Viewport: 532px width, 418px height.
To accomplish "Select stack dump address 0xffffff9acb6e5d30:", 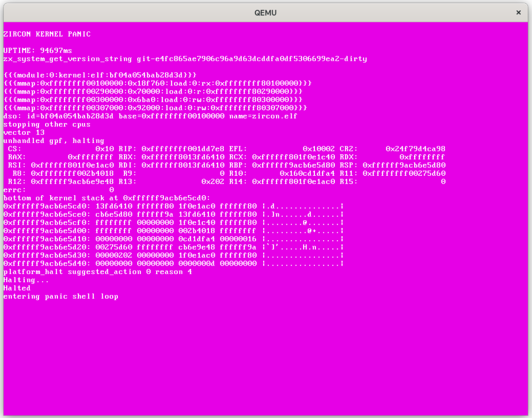I will coord(47,256).
